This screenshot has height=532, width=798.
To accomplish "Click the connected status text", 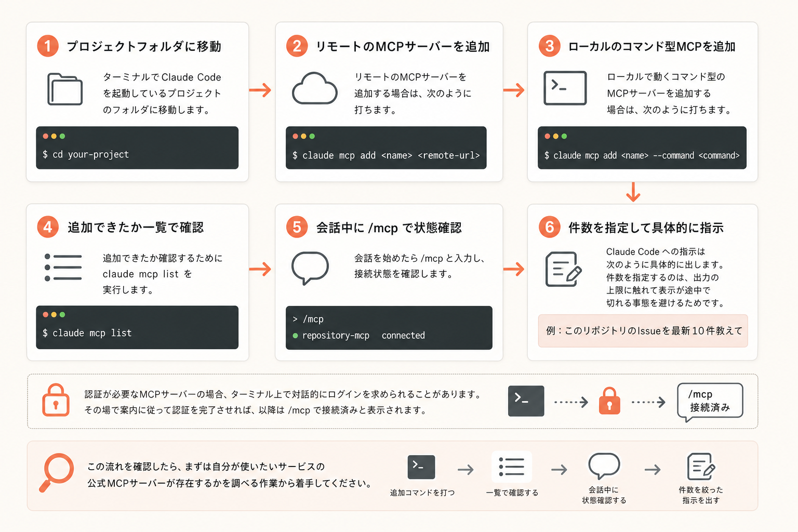I will [403, 336].
